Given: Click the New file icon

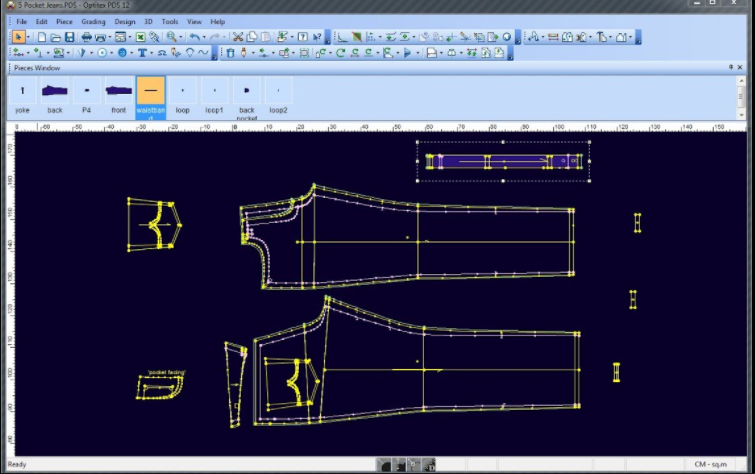Looking at the screenshot, I should [41, 37].
